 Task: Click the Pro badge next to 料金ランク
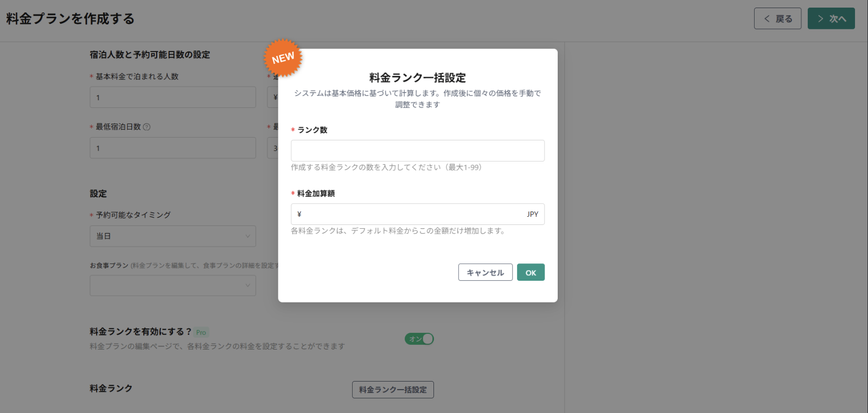pyautogui.click(x=201, y=332)
